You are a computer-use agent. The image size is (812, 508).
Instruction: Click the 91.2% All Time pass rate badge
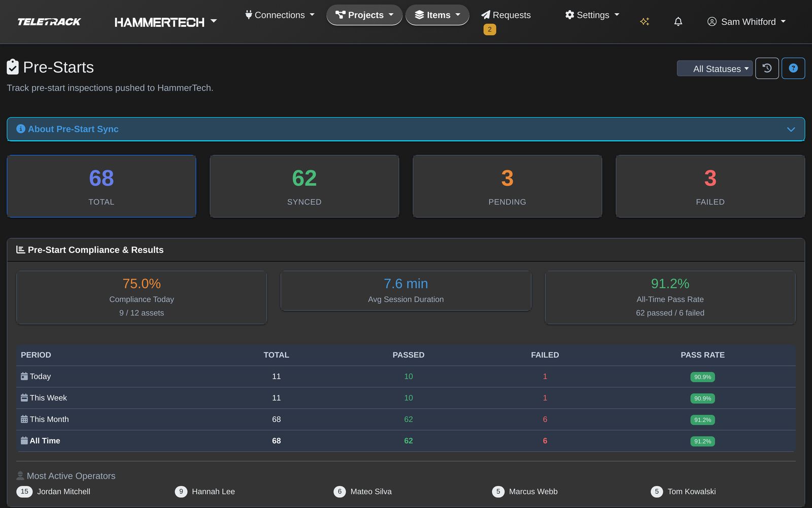pyautogui.click(x=702, y=441)
